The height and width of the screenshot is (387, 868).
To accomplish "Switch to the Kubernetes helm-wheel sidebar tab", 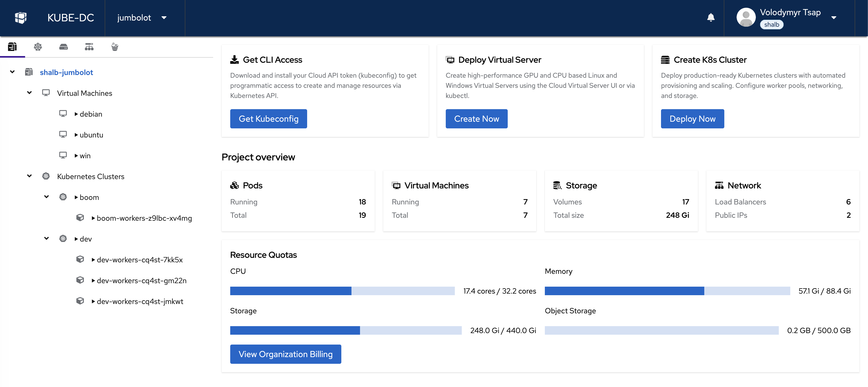I will (38, 47).
